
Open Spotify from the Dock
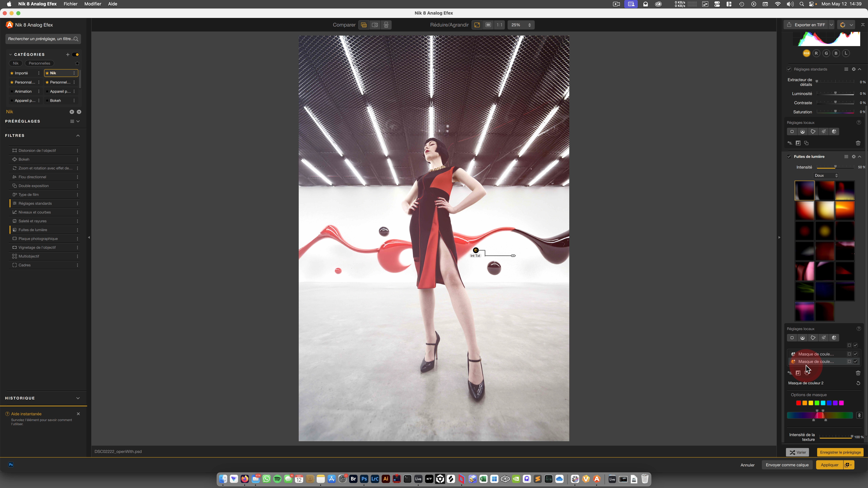pos(277,479)
